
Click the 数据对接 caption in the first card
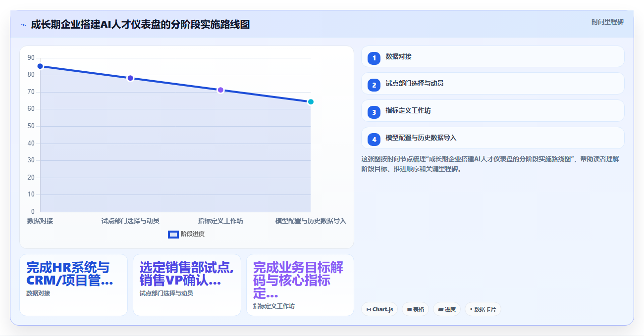38,293
